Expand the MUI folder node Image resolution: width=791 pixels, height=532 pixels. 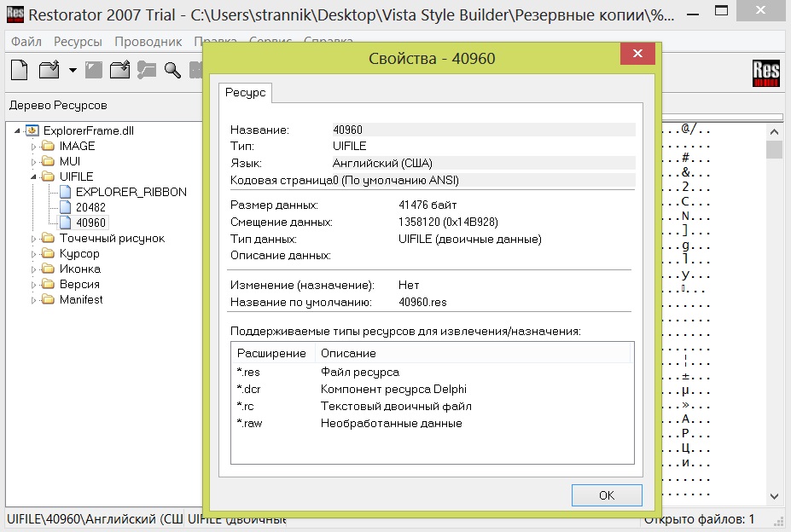[x=33, y=162]
